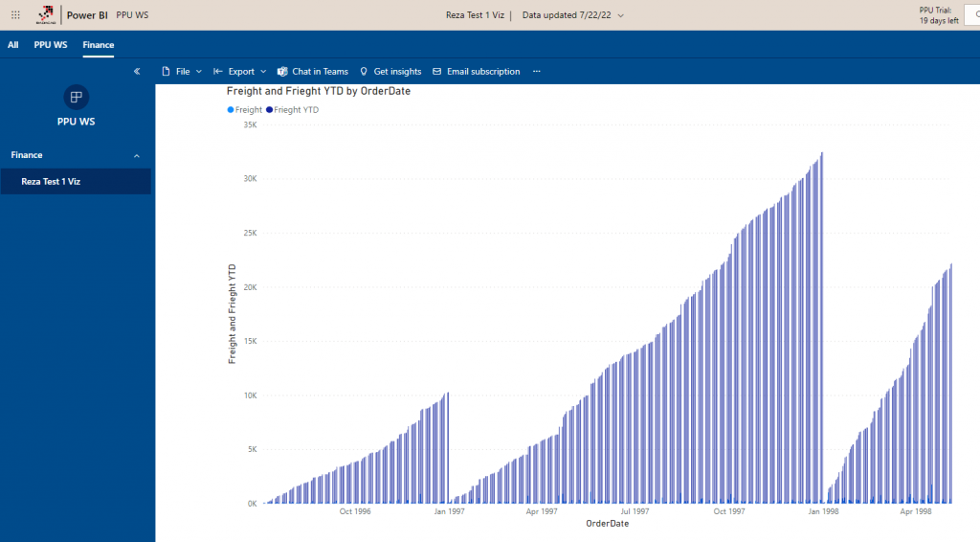Open Reza Test 1 Viz report in sidebar
The image size is (980, 542).
pos(51,181)
